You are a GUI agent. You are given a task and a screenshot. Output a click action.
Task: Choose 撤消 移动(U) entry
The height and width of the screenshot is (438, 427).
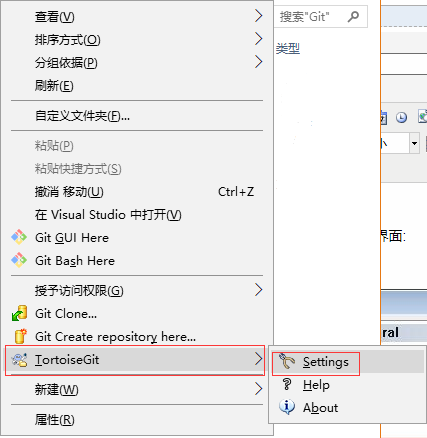coord(137,192)
